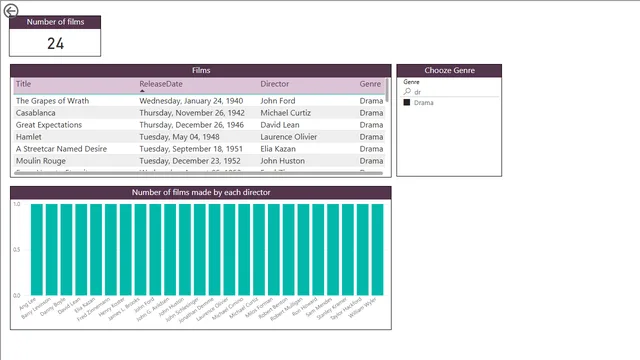The width and height of the screenshot is (640, 360).
Task: Select the James L. Brooks bar in chart
Action: click(x=140, y=249)
